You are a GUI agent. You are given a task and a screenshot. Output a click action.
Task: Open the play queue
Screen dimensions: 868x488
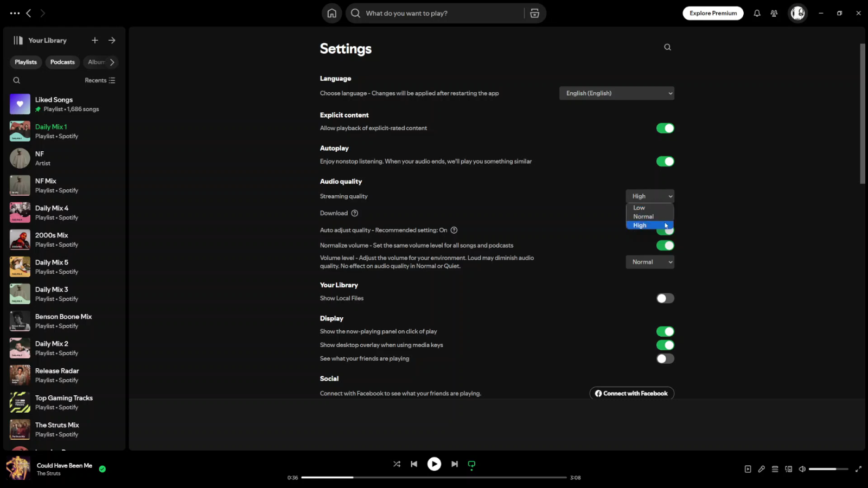click(x=775, y=469)
